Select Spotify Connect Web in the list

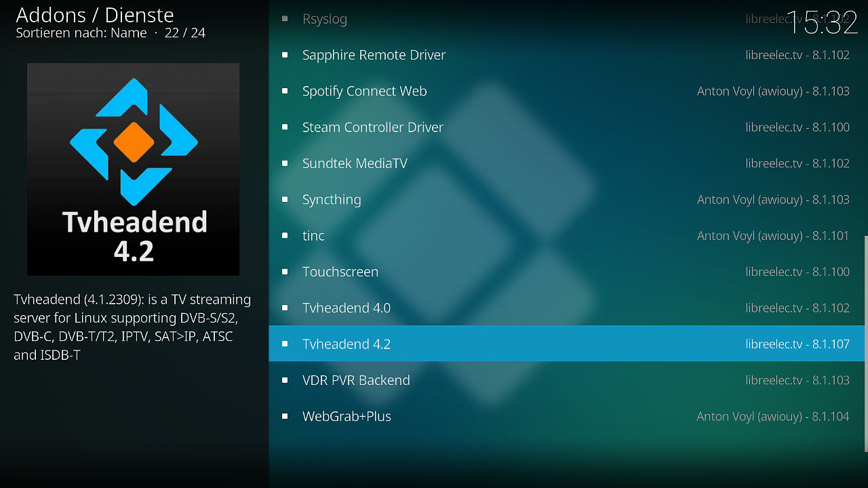[567, 91]
